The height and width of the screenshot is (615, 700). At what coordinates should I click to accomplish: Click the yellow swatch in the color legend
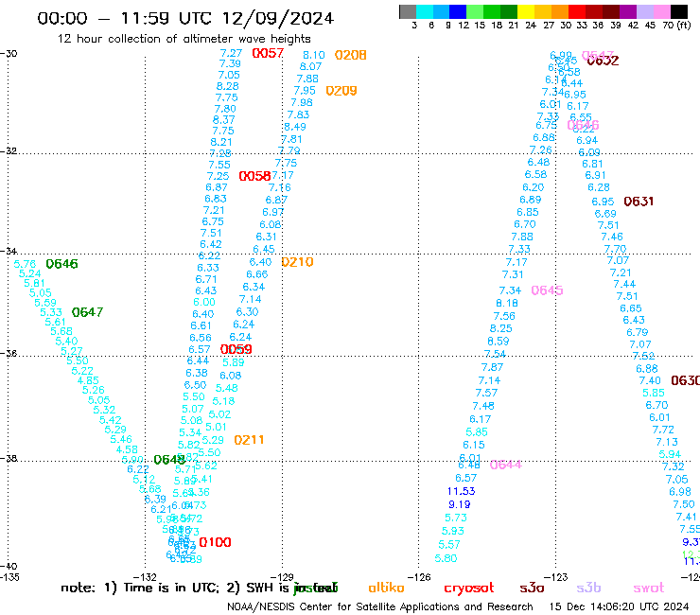[526, 11]
